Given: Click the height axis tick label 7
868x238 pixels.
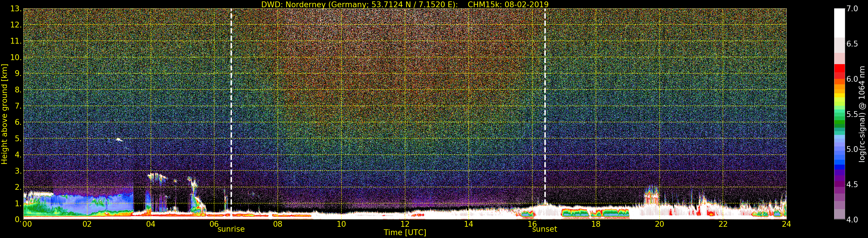Looking at the screenshot, I should pos(18,106).
